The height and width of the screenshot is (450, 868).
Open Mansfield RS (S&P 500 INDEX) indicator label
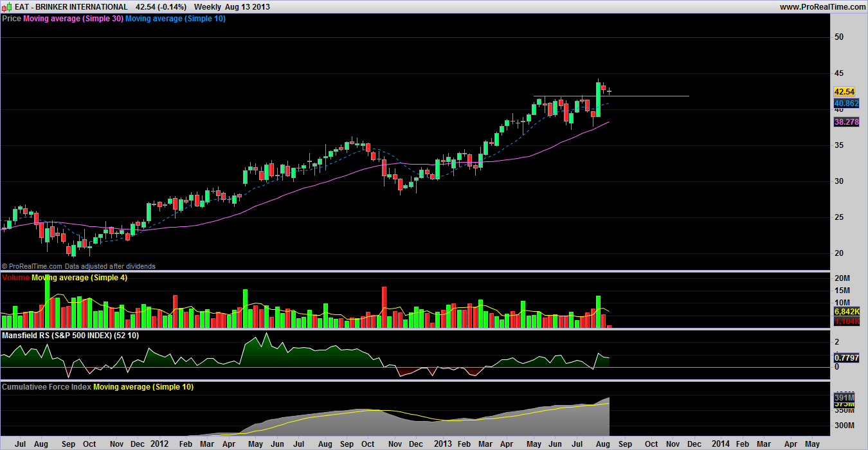[70, 336]
